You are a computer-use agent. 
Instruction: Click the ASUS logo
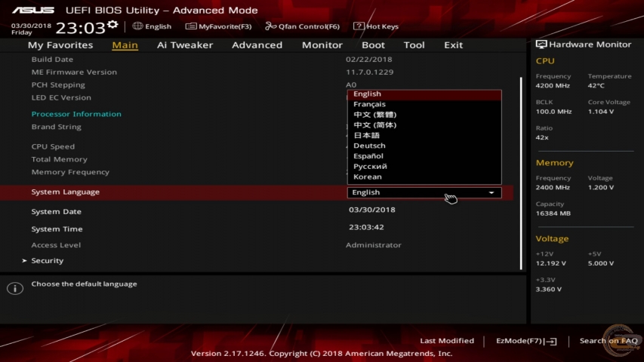coord(33,10)
